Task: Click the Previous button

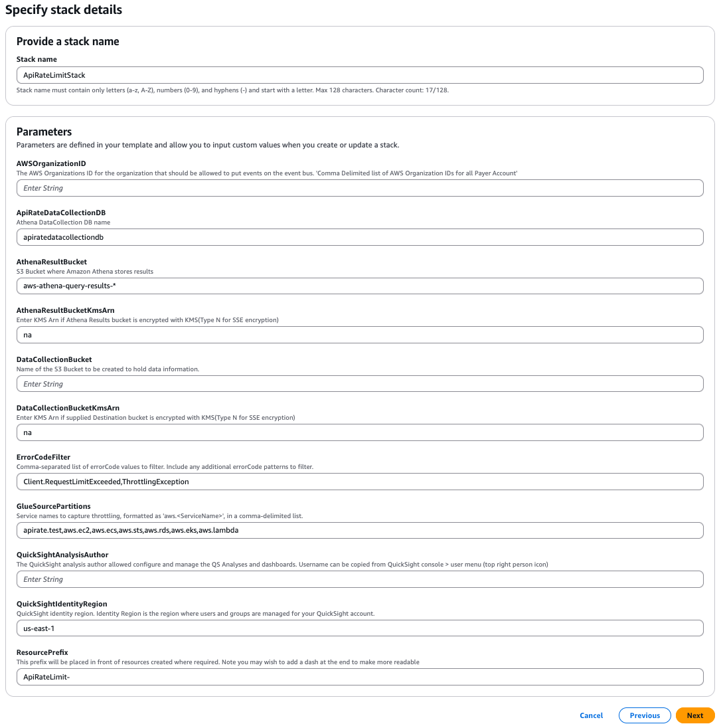Action: (644, 715)
